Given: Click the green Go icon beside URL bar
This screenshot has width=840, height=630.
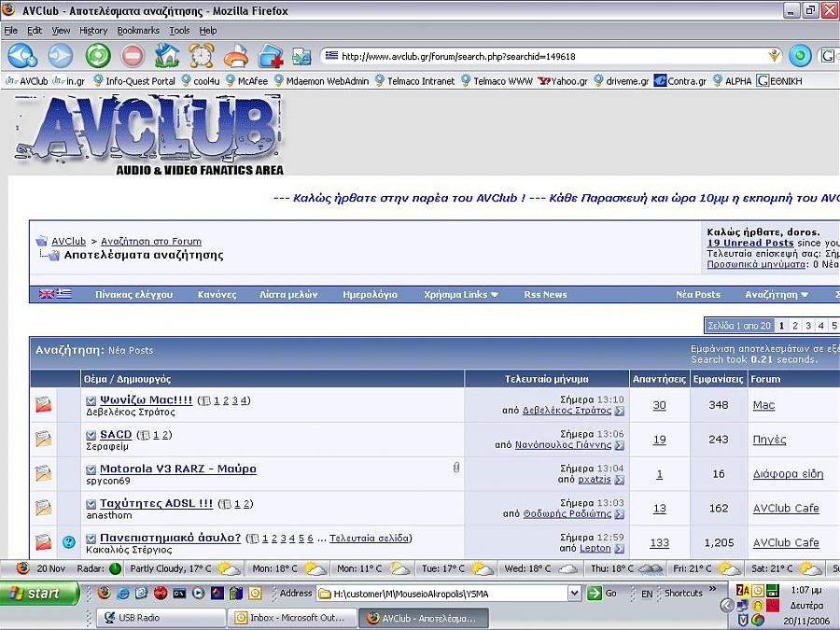Looking at the screenshot, I should (800, 56).
